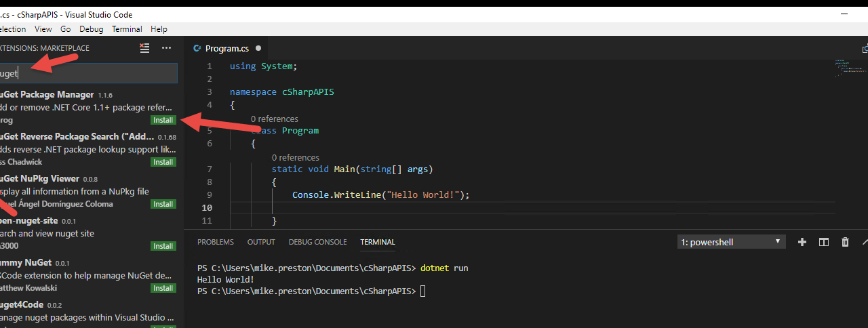The image size is (868, 328).
Task: Click the 'using System;' code line
Action: coord(263,66)
